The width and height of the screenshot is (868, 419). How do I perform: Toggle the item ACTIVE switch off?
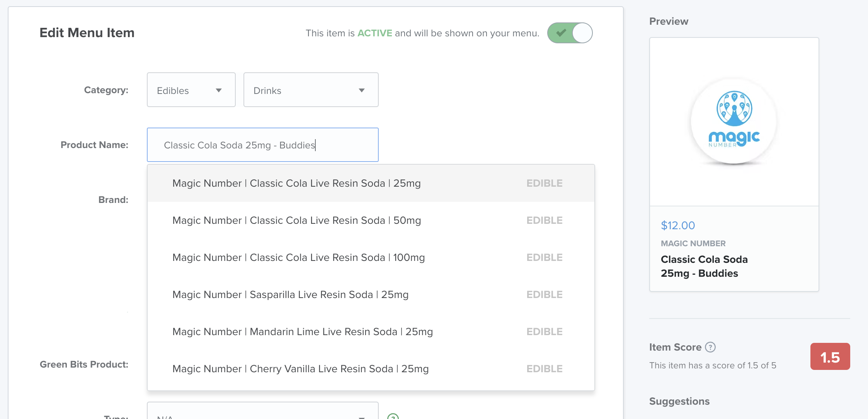tap(570, 33)
